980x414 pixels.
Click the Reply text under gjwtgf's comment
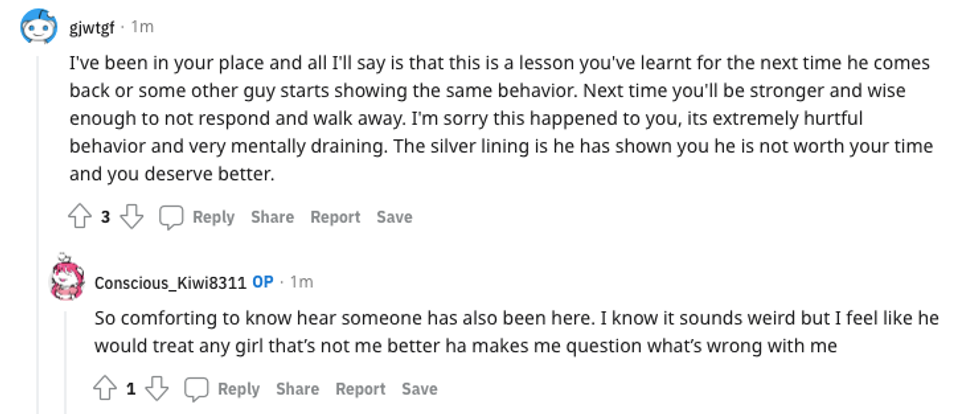[213, 217]
